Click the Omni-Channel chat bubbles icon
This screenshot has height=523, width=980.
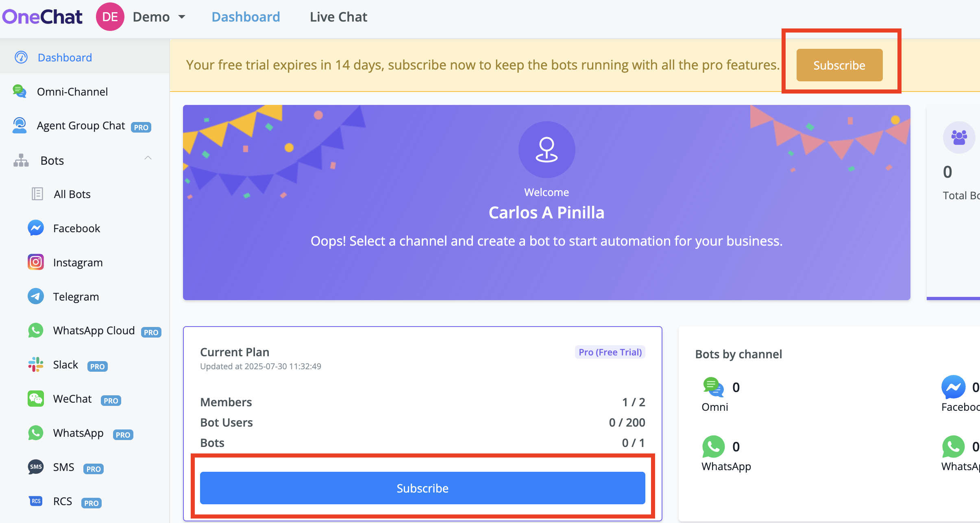[20, 92]
